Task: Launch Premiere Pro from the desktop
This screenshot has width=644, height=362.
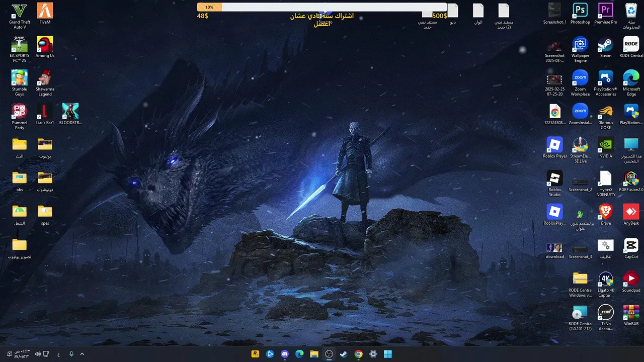Action: tap(606, 14)
